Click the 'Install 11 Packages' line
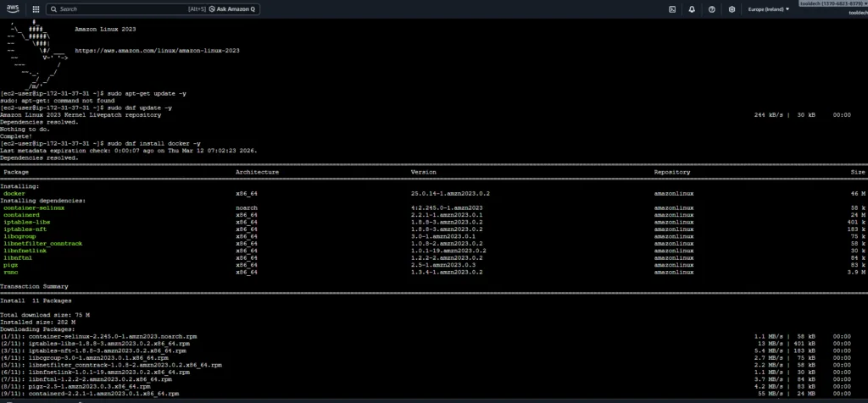The width and height of the screenshot is (868, 403). pyautogui.click(x=36, y=301)
